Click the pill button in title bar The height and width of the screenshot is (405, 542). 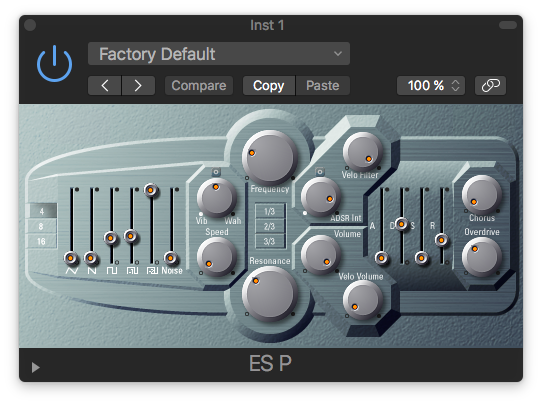pos(508,25)
